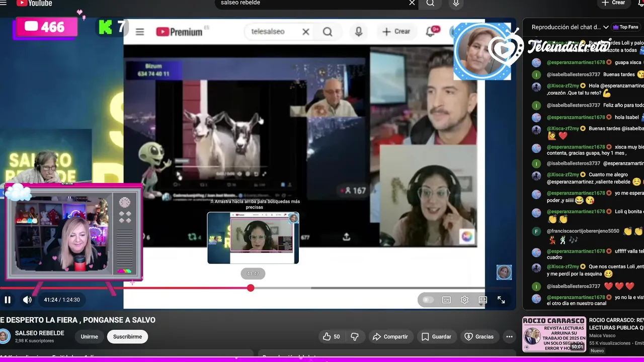Click the 'yo me espera poder' chat message

click(x=595, y=197)
